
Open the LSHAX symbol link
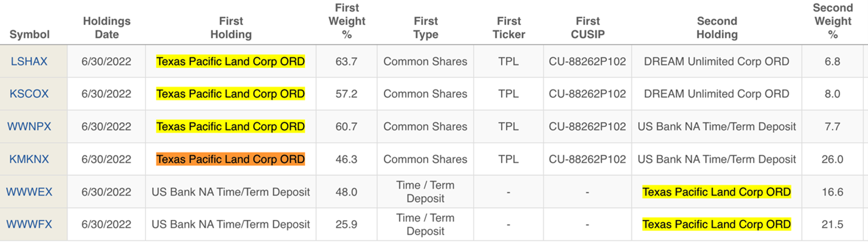[29, 61]
